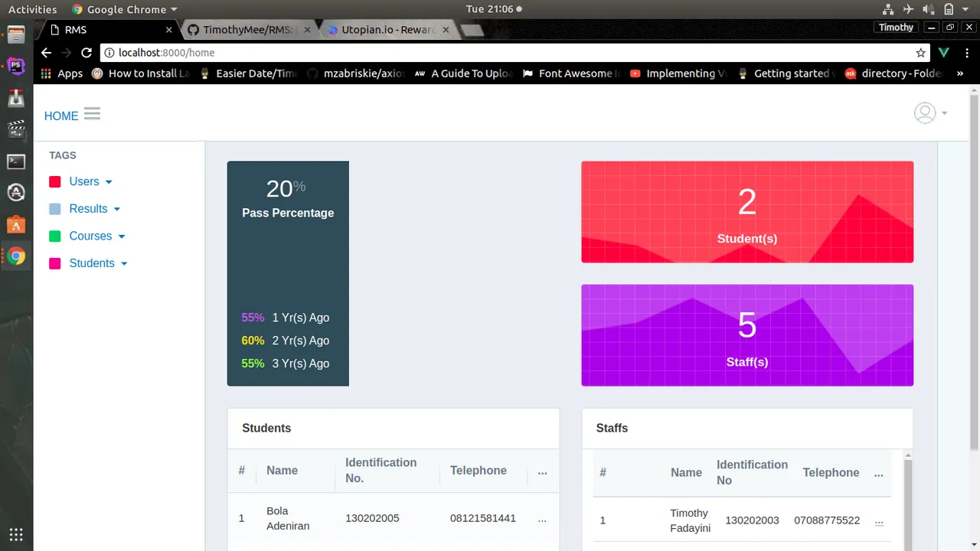Toggle the hamburger sidebar menu icon
Image resolution: width=980 pixels, height=551 pixels.
point(92,114)
